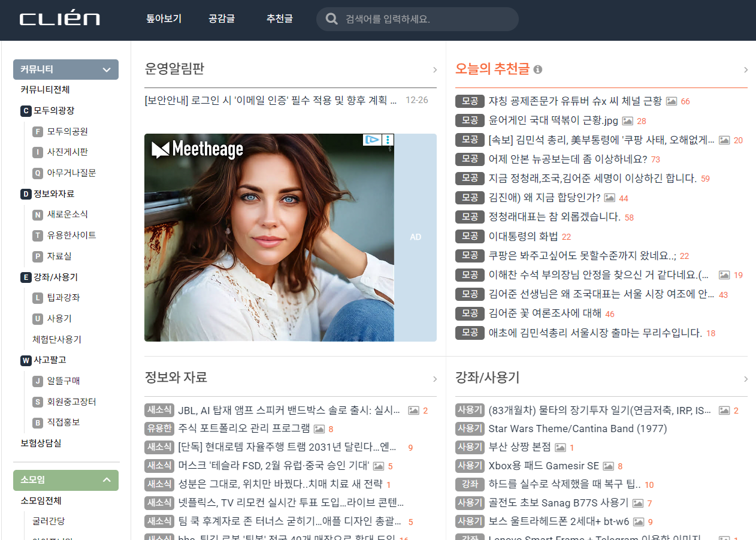Click the ad options three-dot icon

point(388,140)
